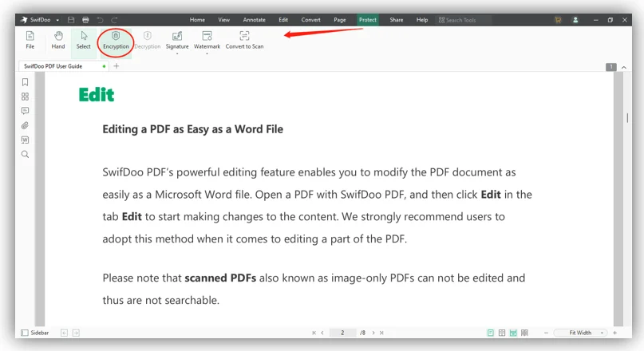Click the Decryption tool

point(147,40)
